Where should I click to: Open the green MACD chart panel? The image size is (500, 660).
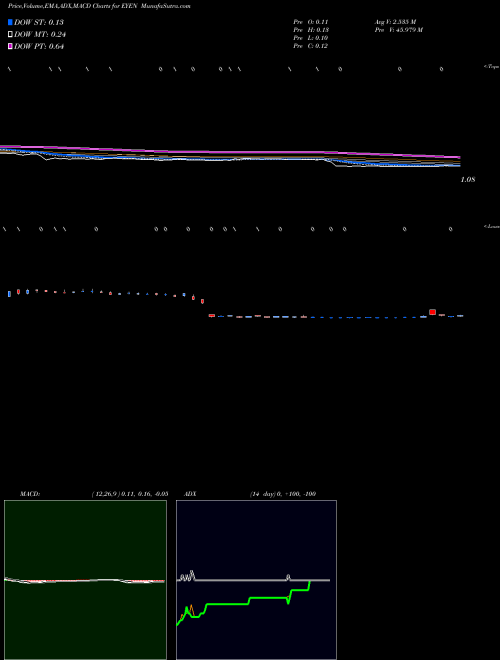tap(85, 580)
